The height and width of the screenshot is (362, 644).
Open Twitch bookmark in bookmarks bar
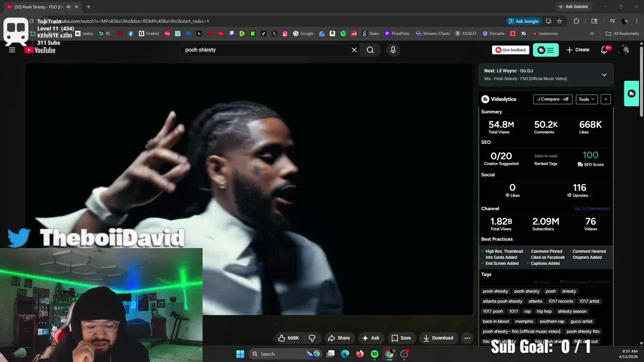click(x=231, y=34)
